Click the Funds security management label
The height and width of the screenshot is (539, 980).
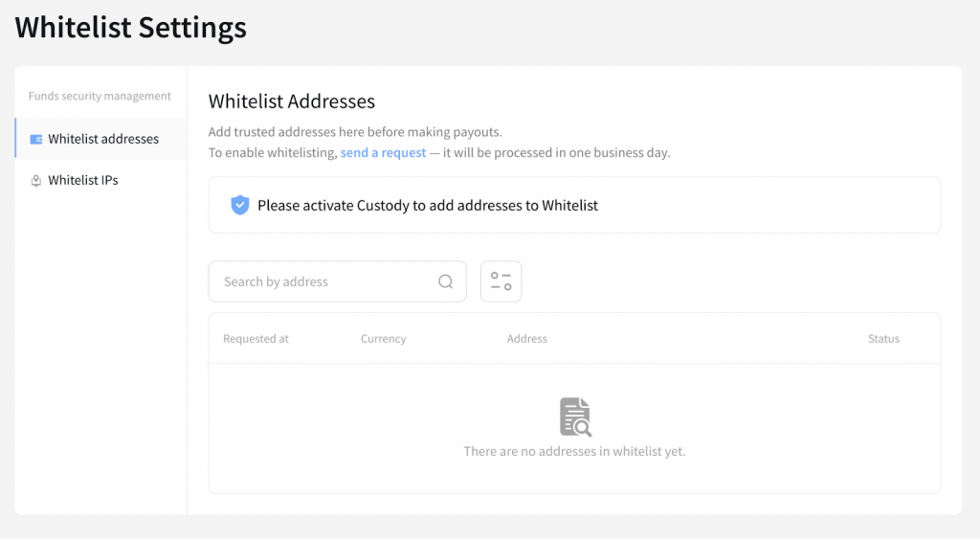tap(100, 96)
